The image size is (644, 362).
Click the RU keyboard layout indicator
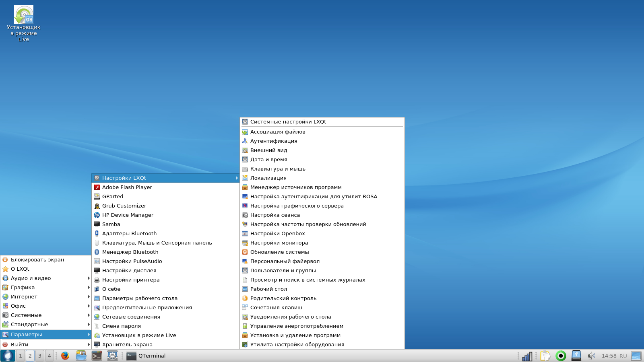(623, 356)
